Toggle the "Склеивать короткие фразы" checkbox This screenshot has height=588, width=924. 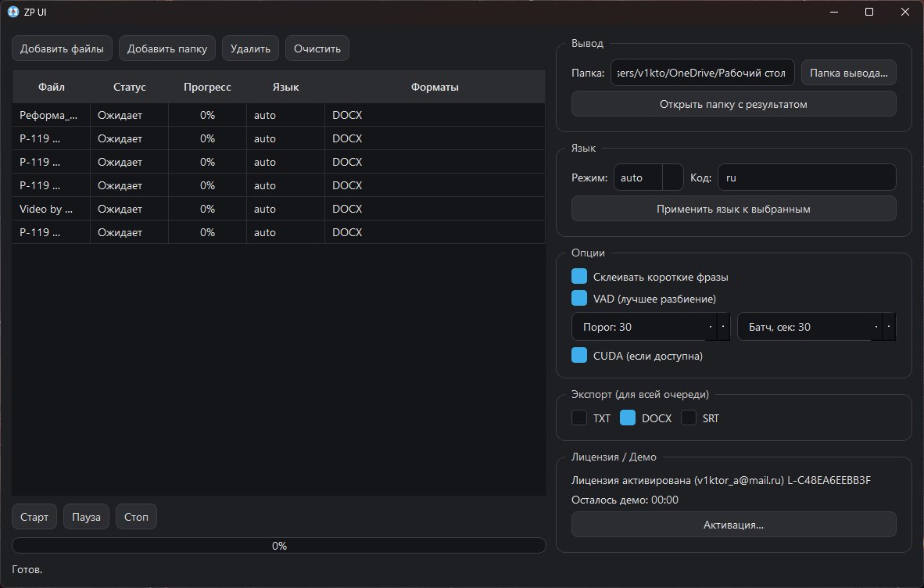[x=579, y=277]
